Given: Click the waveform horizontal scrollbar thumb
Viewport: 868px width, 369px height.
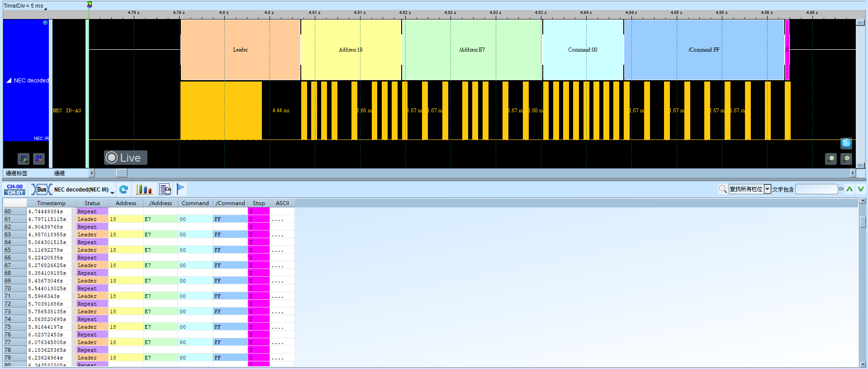Looking at the screenshot, I should pos(122,173).
